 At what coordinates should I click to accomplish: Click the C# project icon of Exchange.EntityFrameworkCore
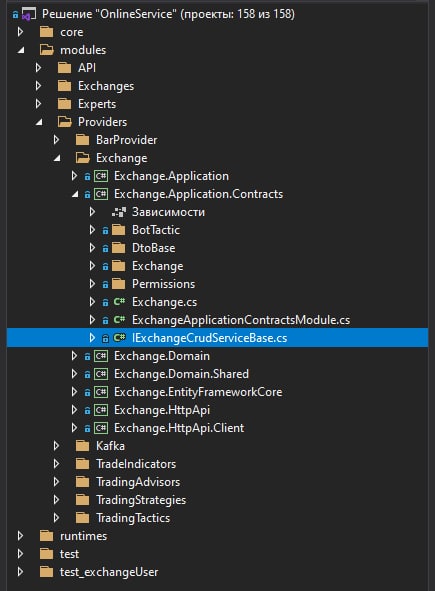(x=101, y=392)
